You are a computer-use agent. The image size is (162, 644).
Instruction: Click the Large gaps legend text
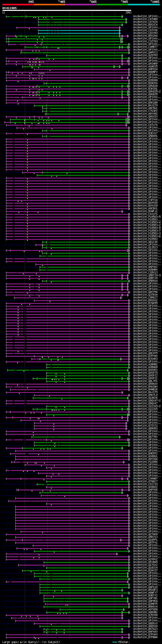click(x=31, y=642)
